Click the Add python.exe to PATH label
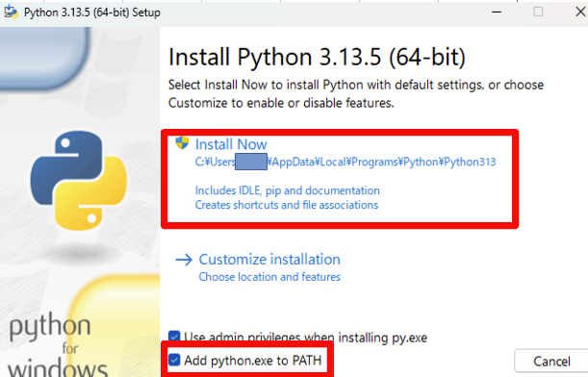This screenshot has height=377, width=588. pos(253,361)
